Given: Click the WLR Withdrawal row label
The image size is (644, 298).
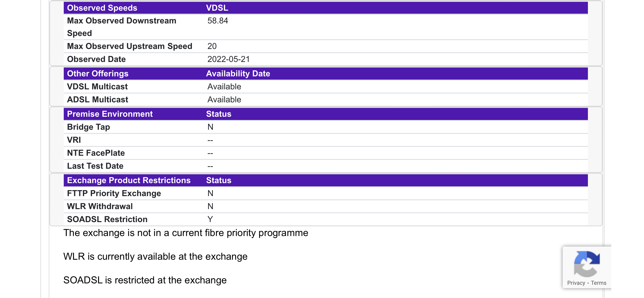Looking at the screenshot, I should click(x=99, y=206).
